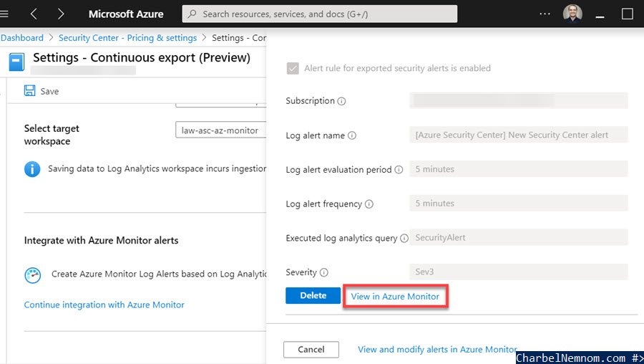
Task: Click the Continuous export settings blade icon
Action: point(16,62)
